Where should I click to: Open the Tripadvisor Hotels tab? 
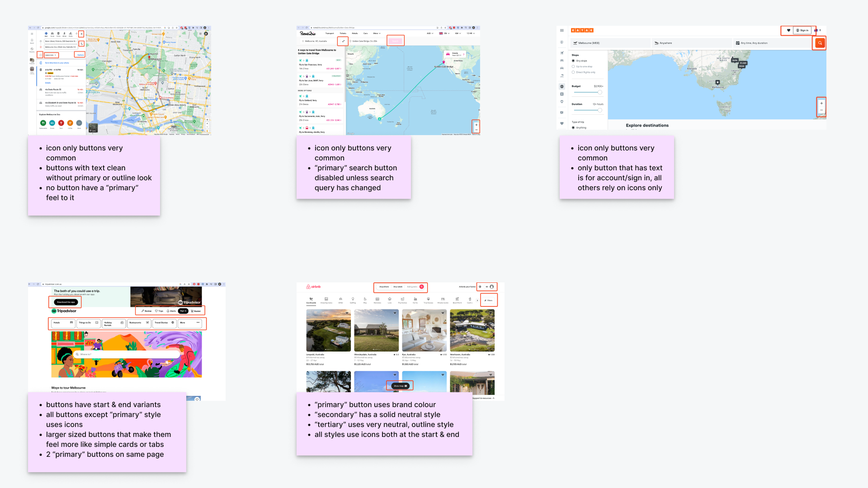63,323
